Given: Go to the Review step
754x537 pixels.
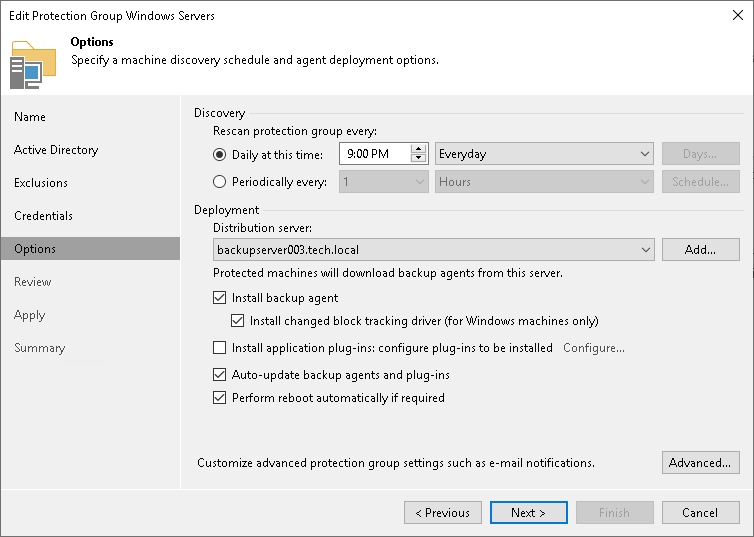Looking at the screenshot, I should click(x=32, y=282).
